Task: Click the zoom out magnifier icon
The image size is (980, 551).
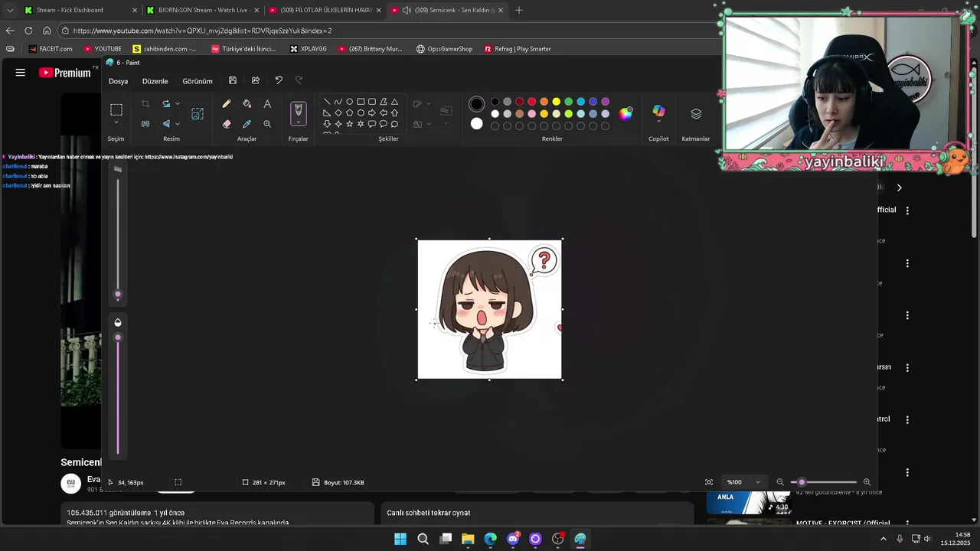Action: (780, 482)
